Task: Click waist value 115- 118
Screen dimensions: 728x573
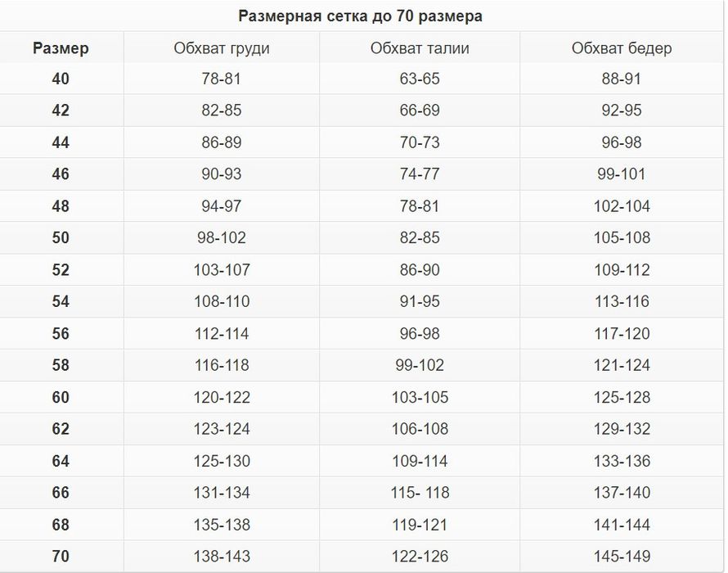Action: 420,493
